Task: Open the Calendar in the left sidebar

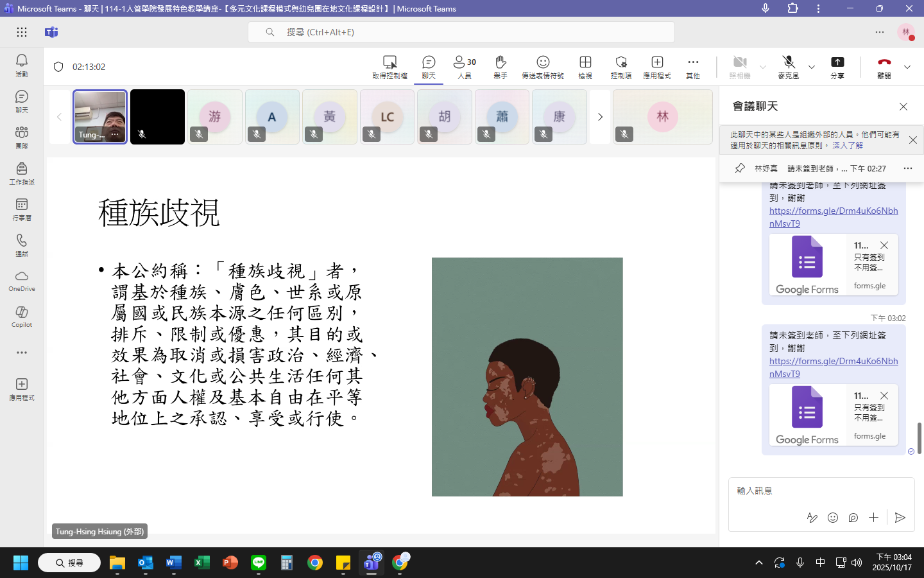Action: tap(22, 209)
